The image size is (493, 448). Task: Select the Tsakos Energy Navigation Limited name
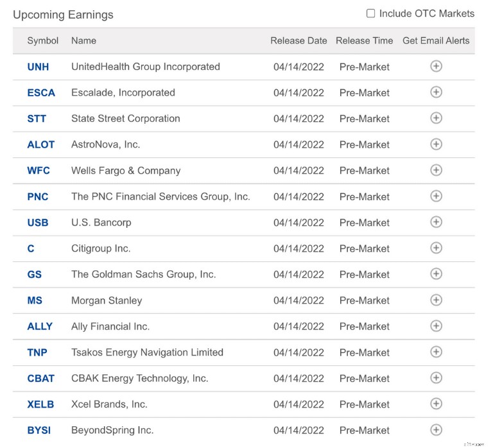[x=148, y=352]
